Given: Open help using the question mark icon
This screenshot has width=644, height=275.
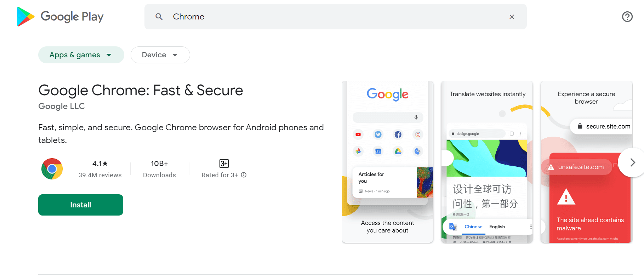Looking at the screenshot, I should [627, 16].
